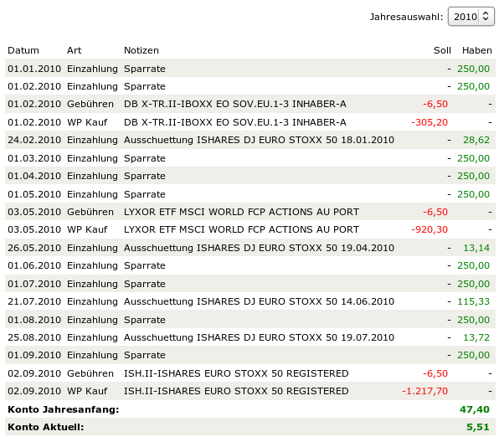Click the LYXOR ETF WP Kauf note

point(241,229)
